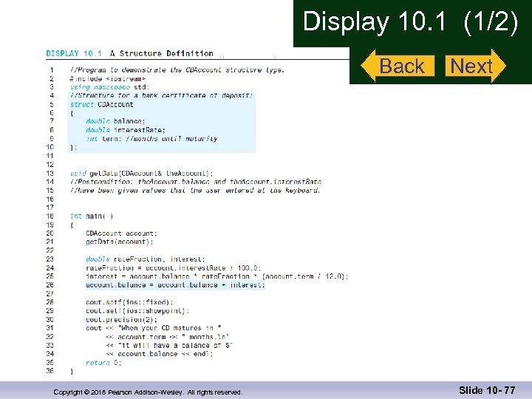This screenshot has width=532, height=399.
Task: Click the 'double interestRate;' member line
Action: [126, 130]
